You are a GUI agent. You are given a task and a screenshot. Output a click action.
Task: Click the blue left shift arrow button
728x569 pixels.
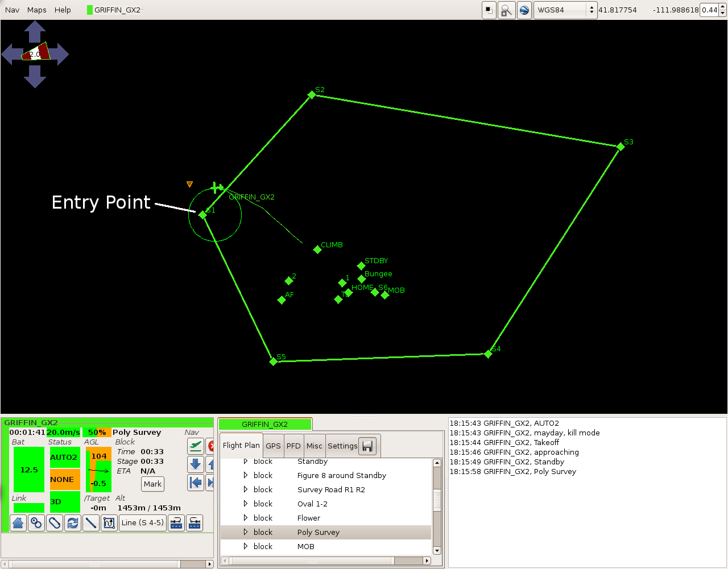[196, 483]
